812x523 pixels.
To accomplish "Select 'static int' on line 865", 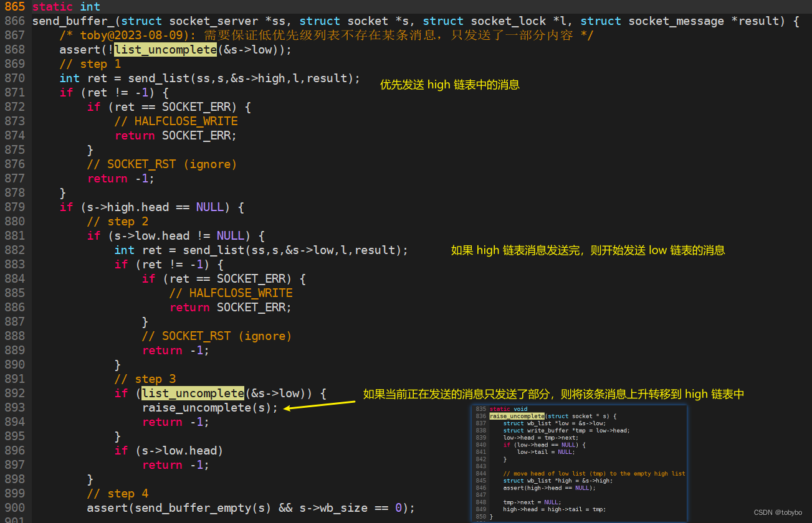I will point(66,7).
